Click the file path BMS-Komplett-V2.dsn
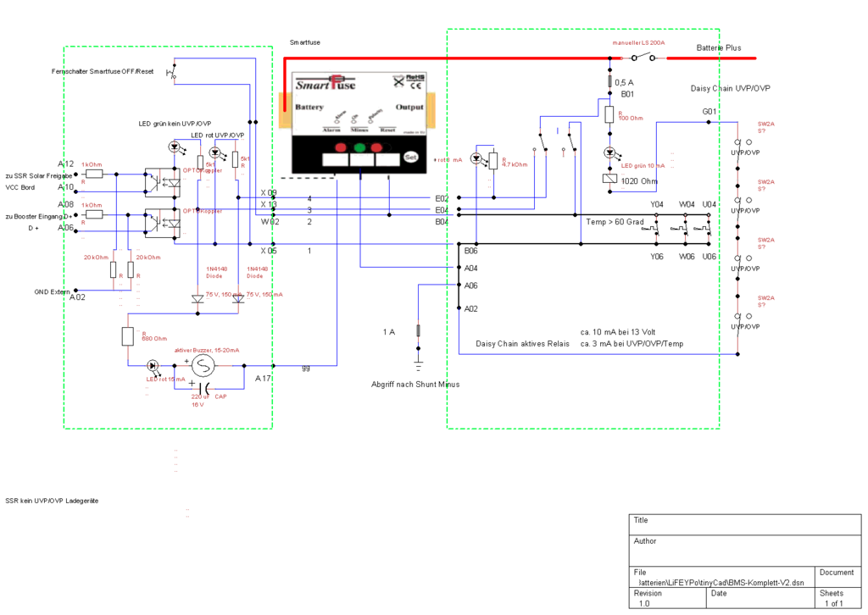This screenshot has height=615, width=868. point(721,583)
